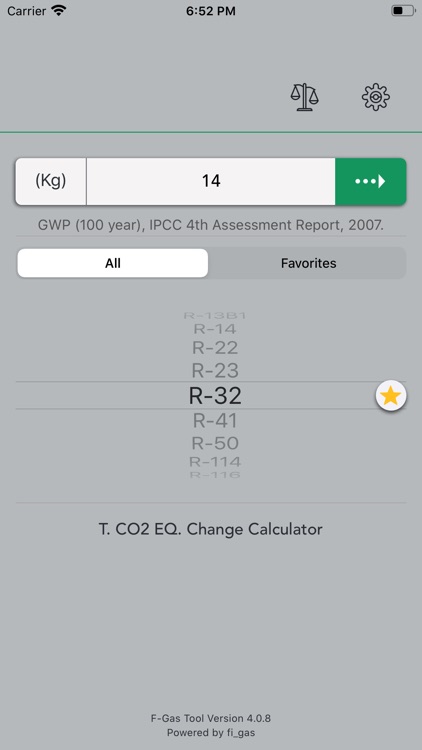Click the quantity field showing 14
The height and width of the screenshot is (750, 422).
pos(211,181)
